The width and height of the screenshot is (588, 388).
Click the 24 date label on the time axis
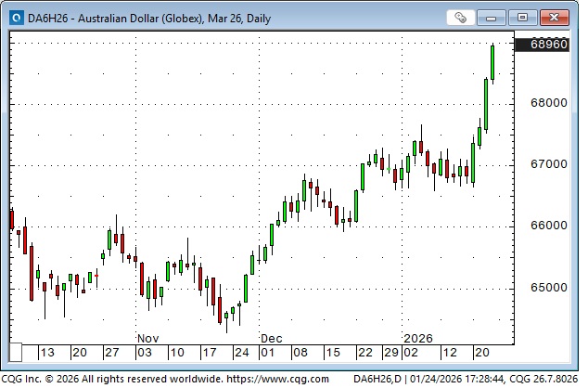(x=241, y=353)
